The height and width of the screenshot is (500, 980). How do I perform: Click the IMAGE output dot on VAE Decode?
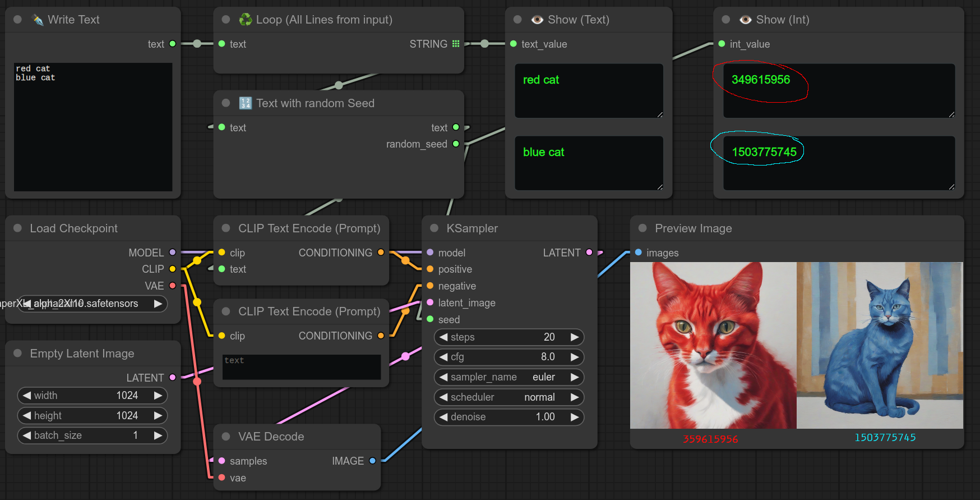[372, 461]
